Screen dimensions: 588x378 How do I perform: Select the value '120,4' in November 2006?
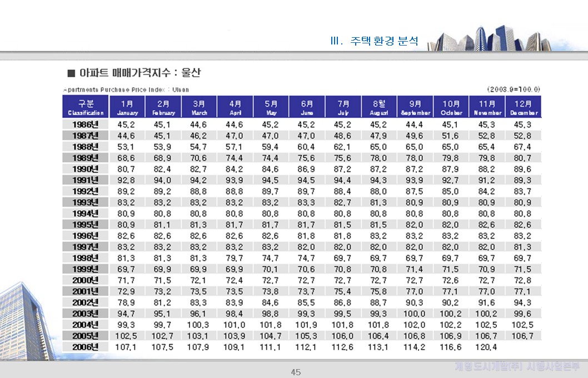click(486, 347)
